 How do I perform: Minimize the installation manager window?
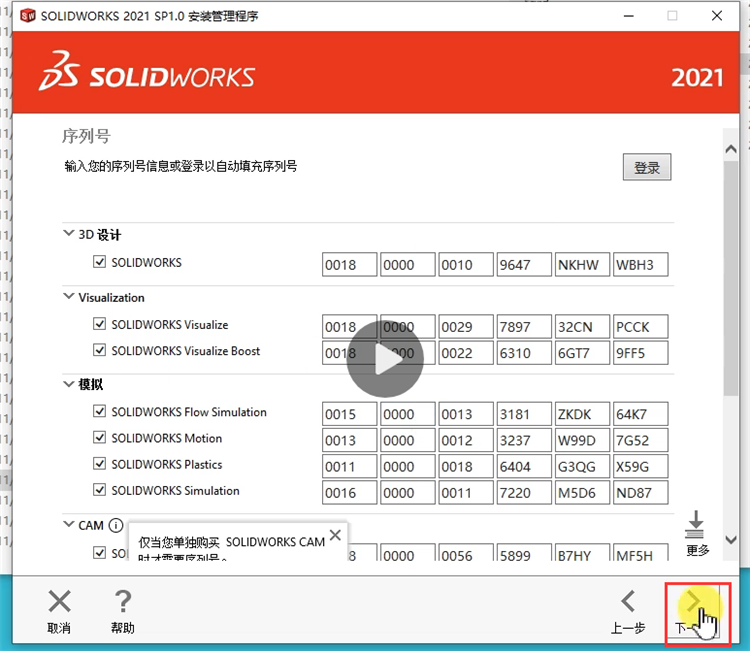[x=629, y=16]
